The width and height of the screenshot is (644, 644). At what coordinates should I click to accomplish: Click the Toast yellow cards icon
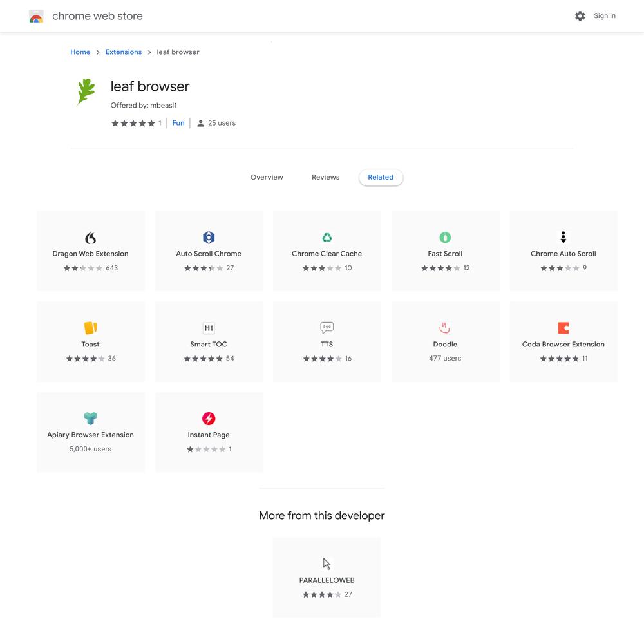[90, 328]
